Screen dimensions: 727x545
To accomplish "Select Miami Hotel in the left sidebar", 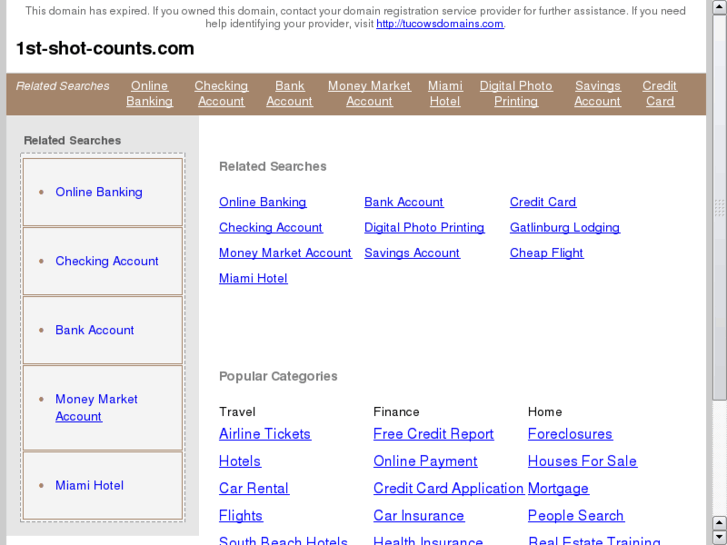I will (89, 486).
